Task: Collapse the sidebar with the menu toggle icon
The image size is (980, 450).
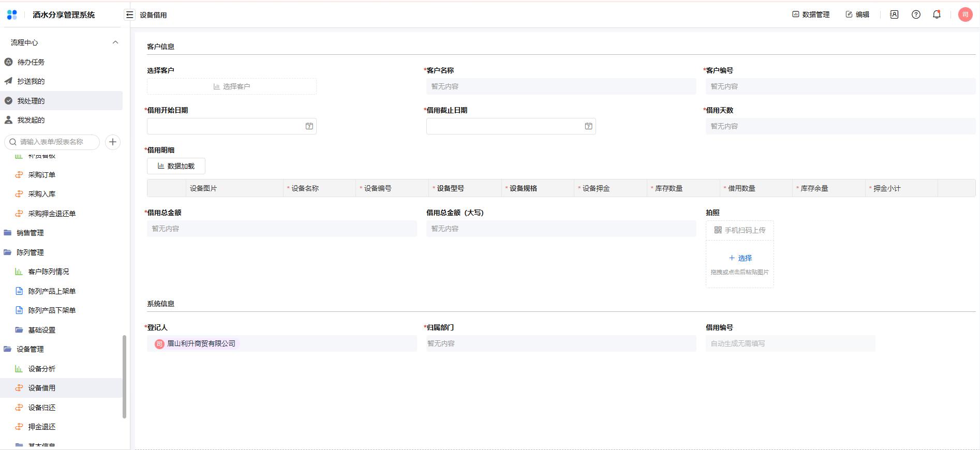Action: tap(130, 15)
